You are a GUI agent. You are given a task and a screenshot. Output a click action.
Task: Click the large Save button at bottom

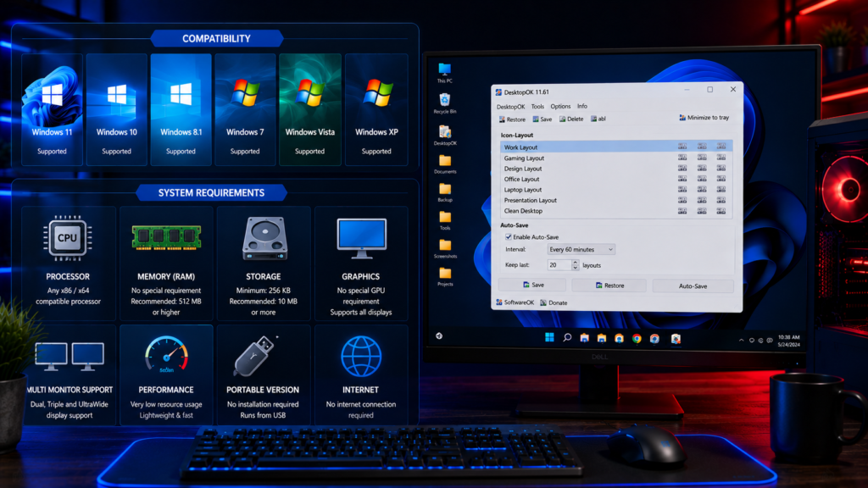tap(532, 285)
